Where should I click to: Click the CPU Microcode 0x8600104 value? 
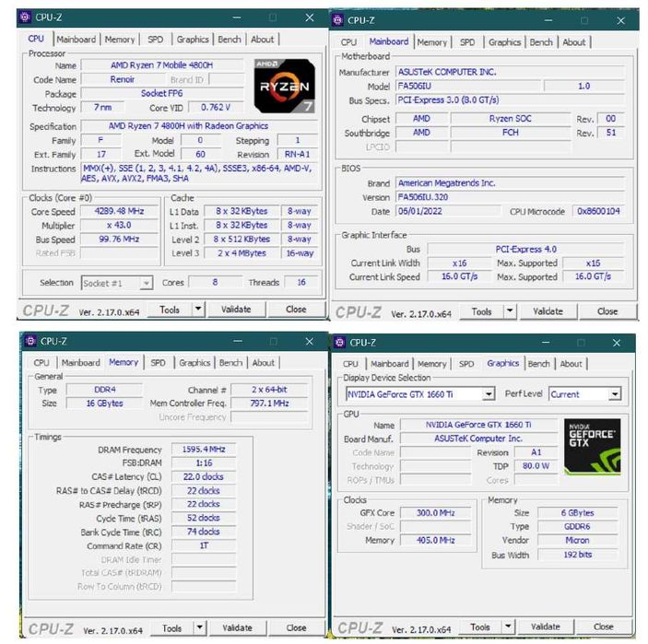pyautogui.click(x=598, y=211)
